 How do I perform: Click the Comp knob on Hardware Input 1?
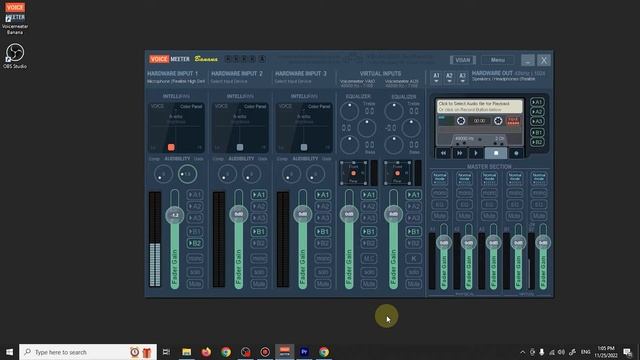coord(163,174)
